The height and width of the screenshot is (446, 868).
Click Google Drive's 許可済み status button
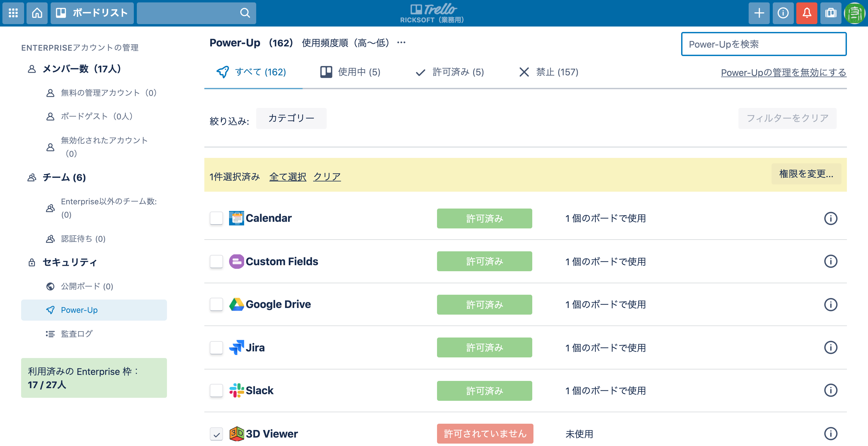pos(484,305)
